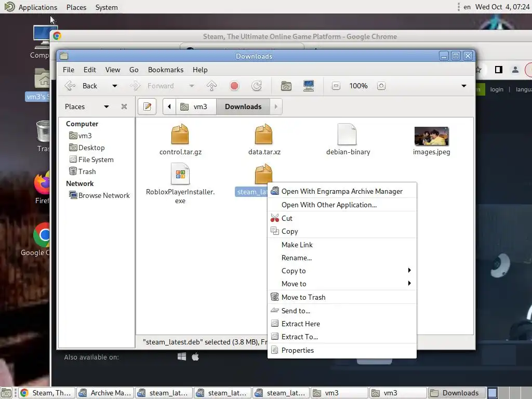Open the View menu
This screenshot has height=399, width=532.
(x=113, y=70)
